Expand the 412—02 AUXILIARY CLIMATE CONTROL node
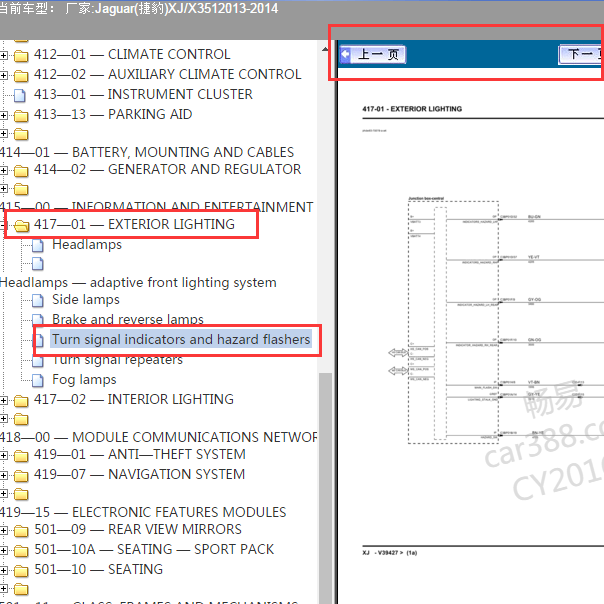Image resolution: width=604 pixels, height=604 pixels. tap(4, 75)
